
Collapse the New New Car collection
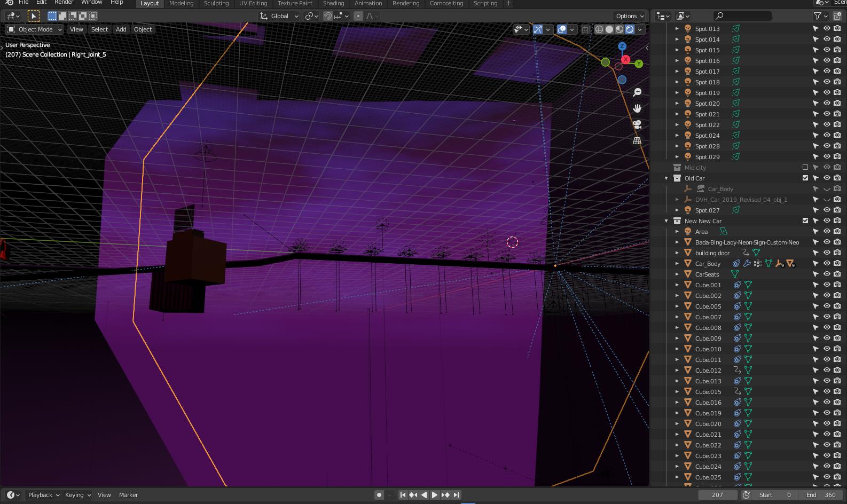pyautogui.click(x=666, y=220)
